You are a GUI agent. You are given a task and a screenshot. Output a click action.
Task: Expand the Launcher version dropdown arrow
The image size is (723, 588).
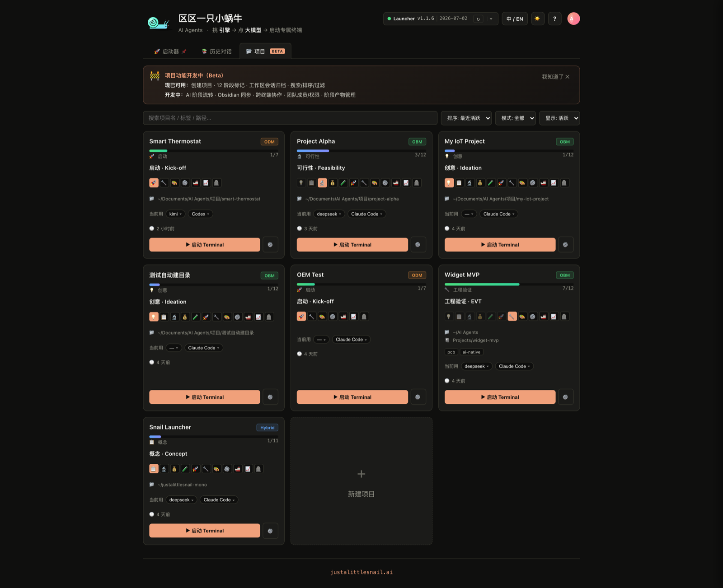(x=491, y=19)
